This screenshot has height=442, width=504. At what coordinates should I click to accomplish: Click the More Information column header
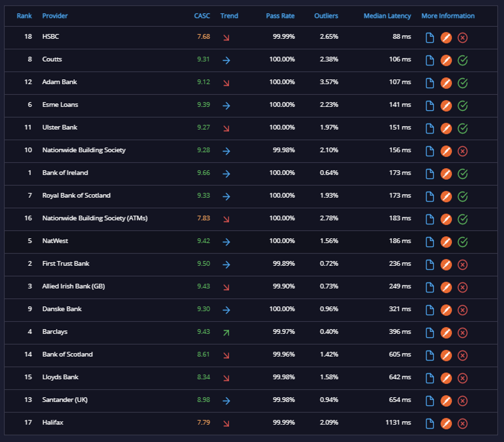coord(448,16)
